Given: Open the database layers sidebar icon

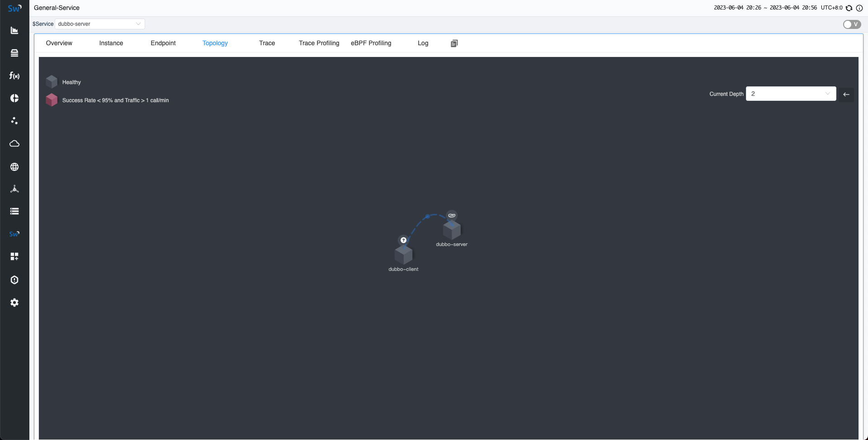Looking at the screenshot, I should pyautogui.click(x=14, y=53).
